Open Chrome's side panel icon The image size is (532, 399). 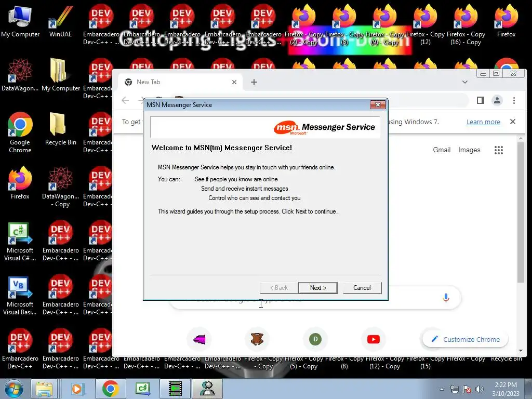coord(481,100)
